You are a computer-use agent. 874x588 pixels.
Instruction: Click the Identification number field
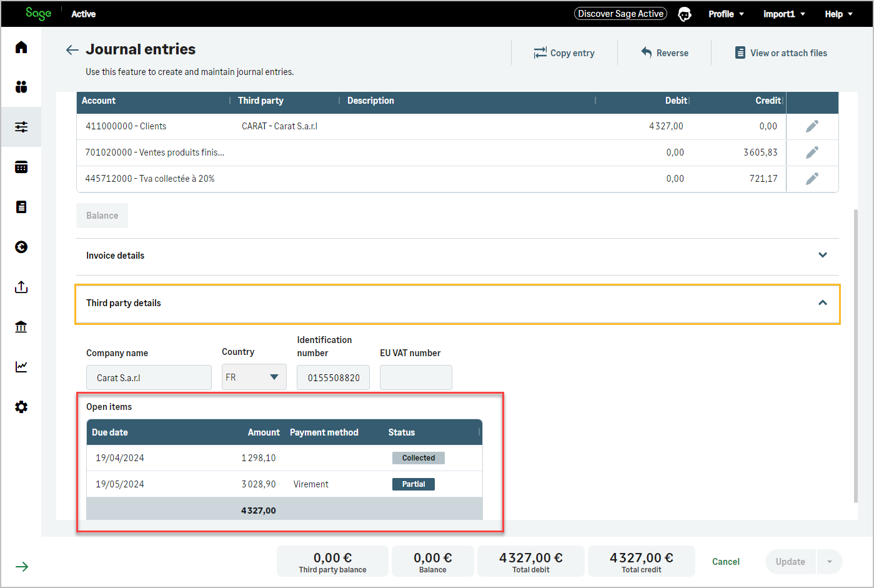(333, 377)
